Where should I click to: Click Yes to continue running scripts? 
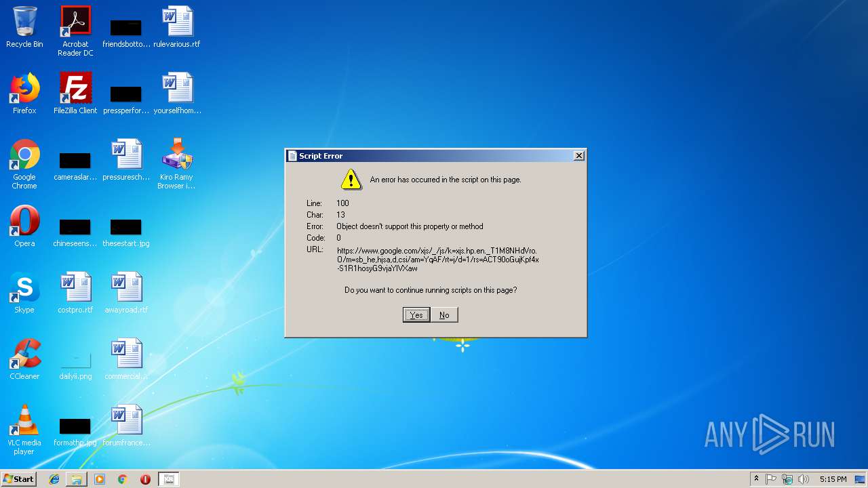[416, 314]
